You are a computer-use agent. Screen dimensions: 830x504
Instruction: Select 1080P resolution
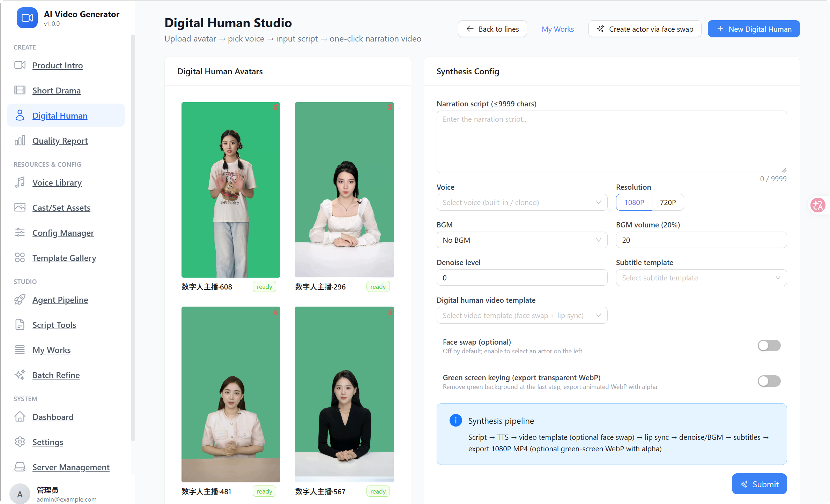point(634,202)
